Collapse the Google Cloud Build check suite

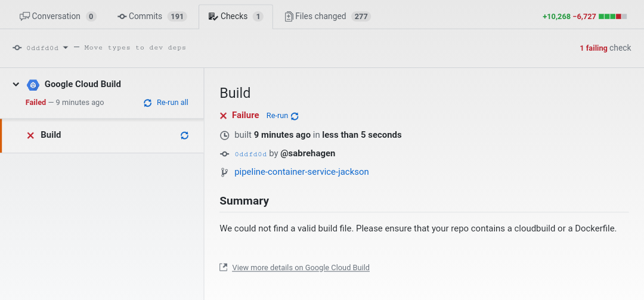[x=16, y=85]
